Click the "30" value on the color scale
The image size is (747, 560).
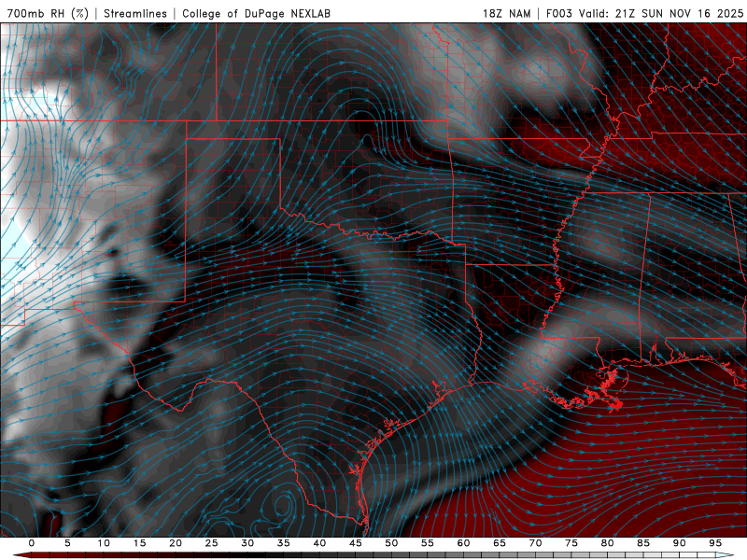click(x=247, y=543)
